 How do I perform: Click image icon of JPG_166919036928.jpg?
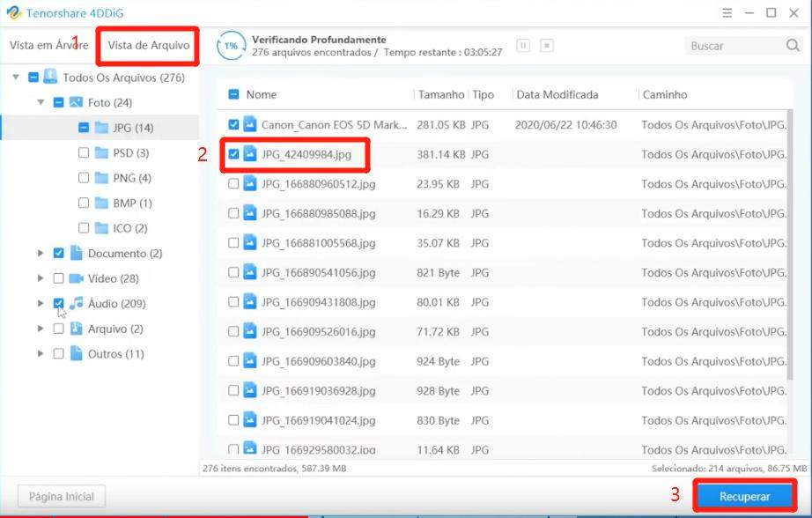(250, 390)
